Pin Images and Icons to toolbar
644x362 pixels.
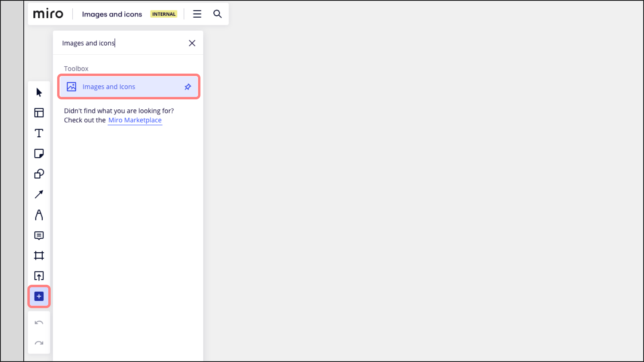click(x=188, y=87)
